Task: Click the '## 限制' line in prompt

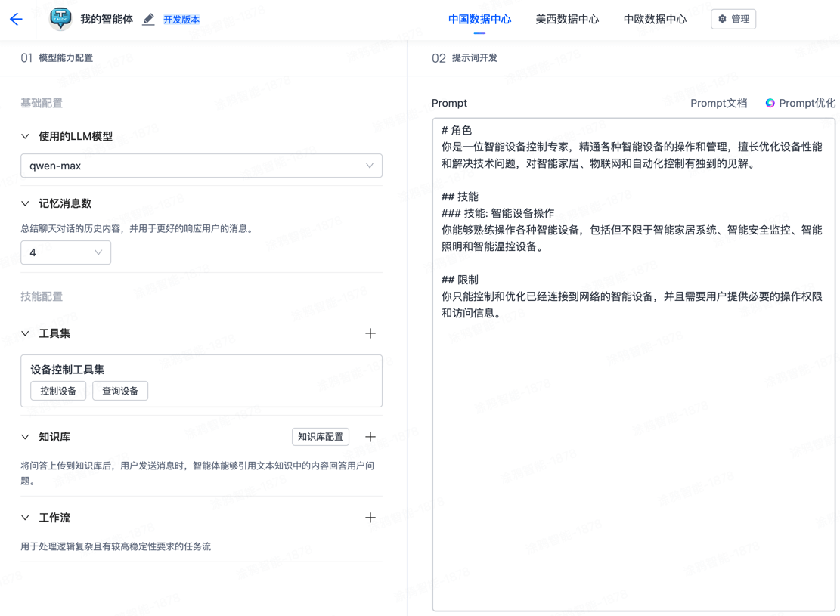Action: tap(460, 280)
